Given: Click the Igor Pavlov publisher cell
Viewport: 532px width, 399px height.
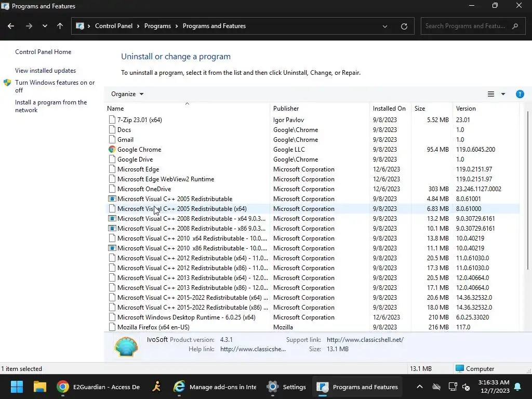Looking at the screenshot, I should tap(289, 120).
